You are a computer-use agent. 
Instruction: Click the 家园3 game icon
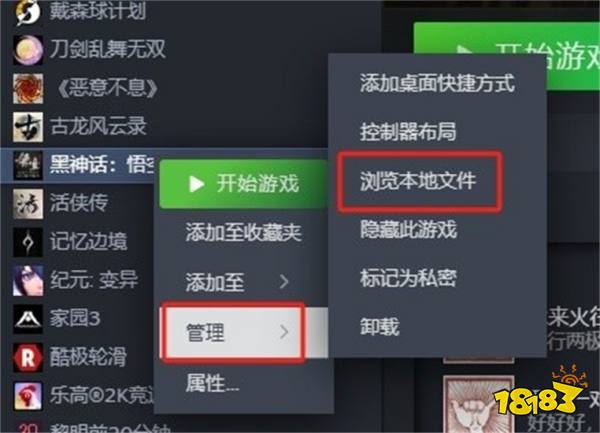pos(28,319)
